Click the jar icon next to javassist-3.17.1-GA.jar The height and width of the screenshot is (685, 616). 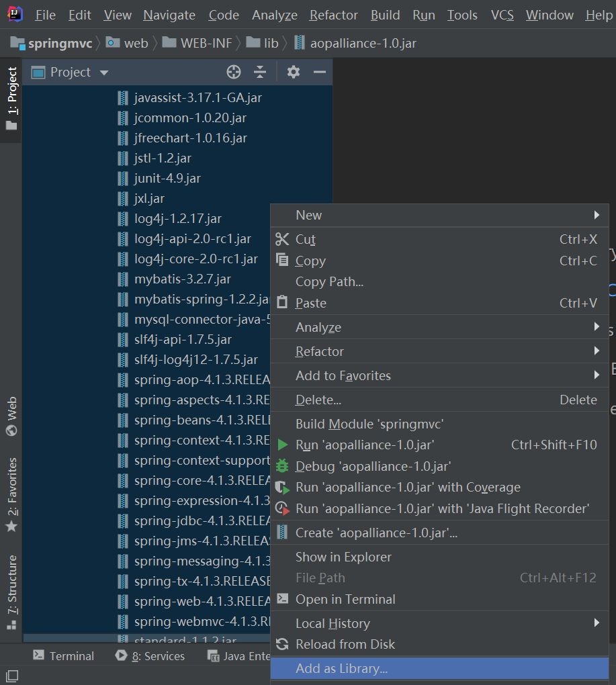click(123, 97)
